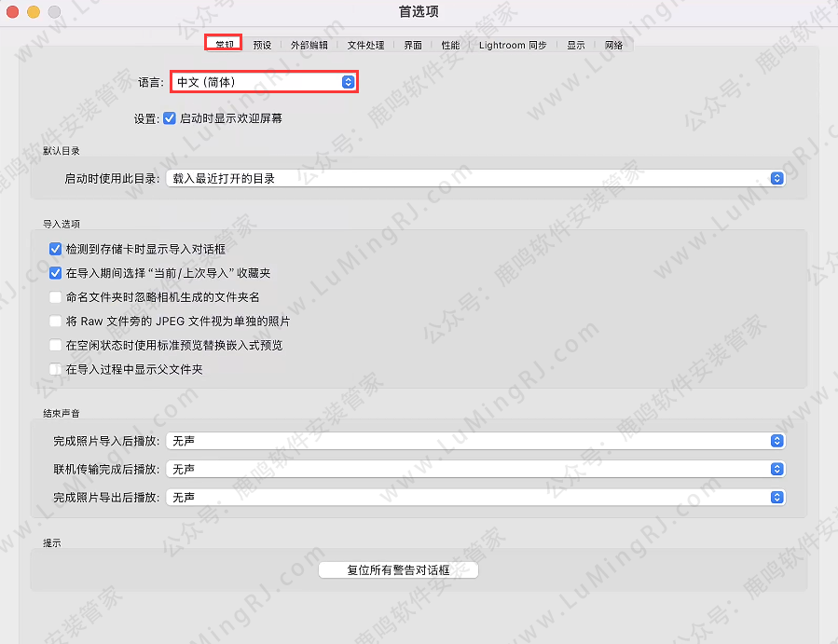Open the 网络 tab
This screenshot has height=644, width=838.
click(614, 44)
